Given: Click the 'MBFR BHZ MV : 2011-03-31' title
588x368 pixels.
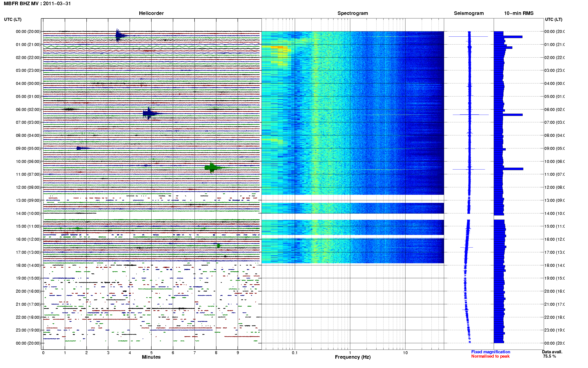Looking at the screenshot, I should tap(37, 3).
